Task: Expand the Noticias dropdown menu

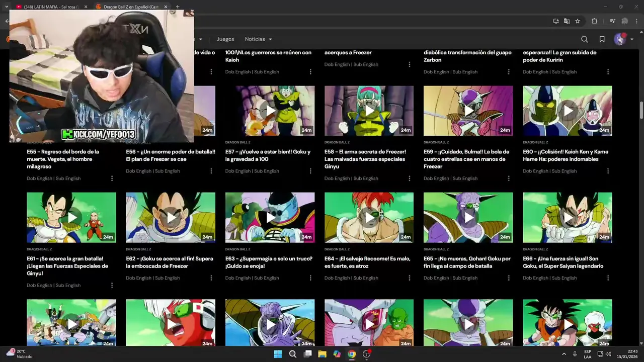Action: coord(258,39)
